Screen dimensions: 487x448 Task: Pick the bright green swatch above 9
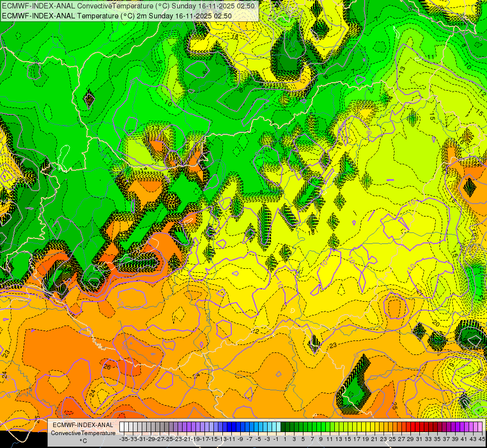coord(319,427)
